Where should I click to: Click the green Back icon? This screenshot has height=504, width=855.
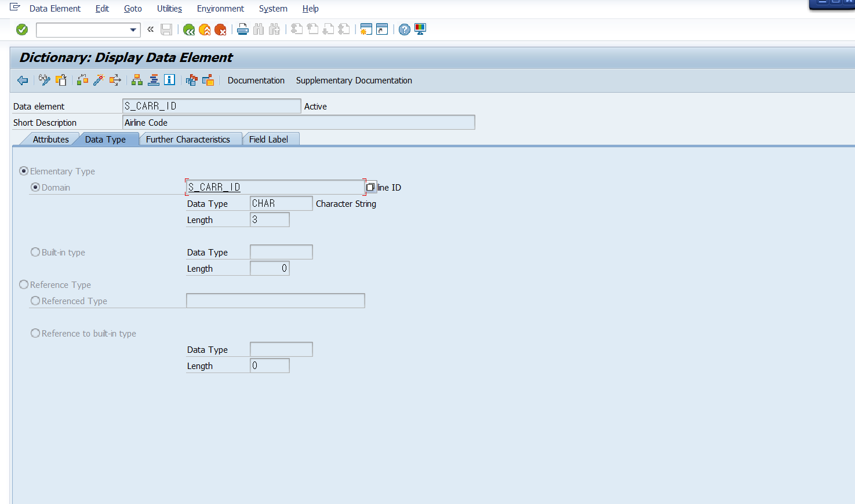click(x=189, y=30)
